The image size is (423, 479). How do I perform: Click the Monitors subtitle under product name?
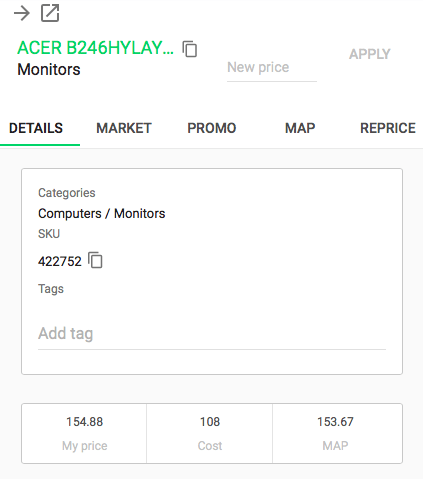49,70
